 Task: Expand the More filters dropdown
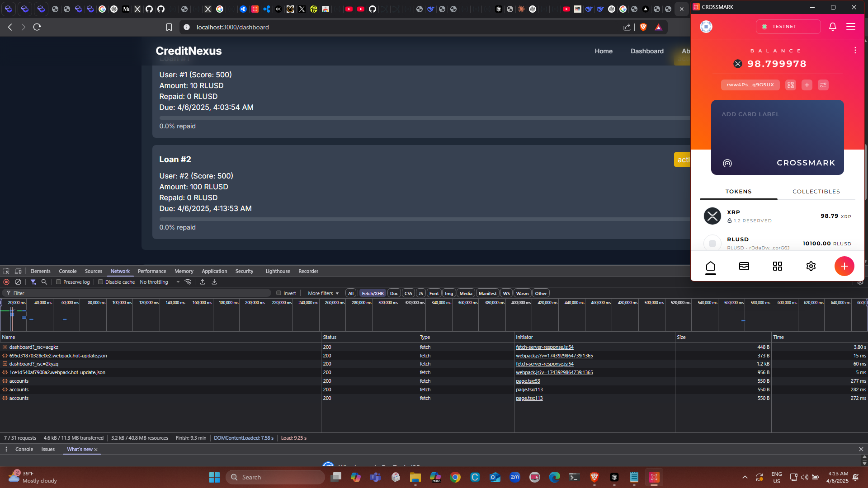(x=323, y=293)
